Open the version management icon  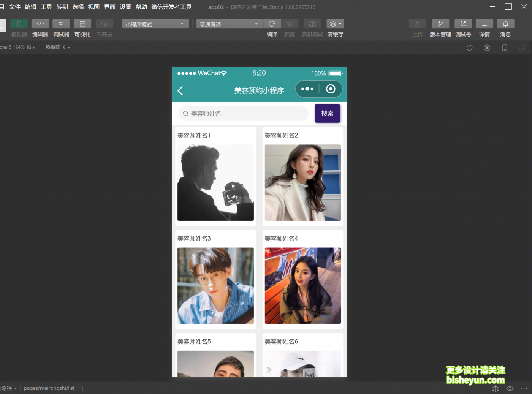(x=440, y=24)
